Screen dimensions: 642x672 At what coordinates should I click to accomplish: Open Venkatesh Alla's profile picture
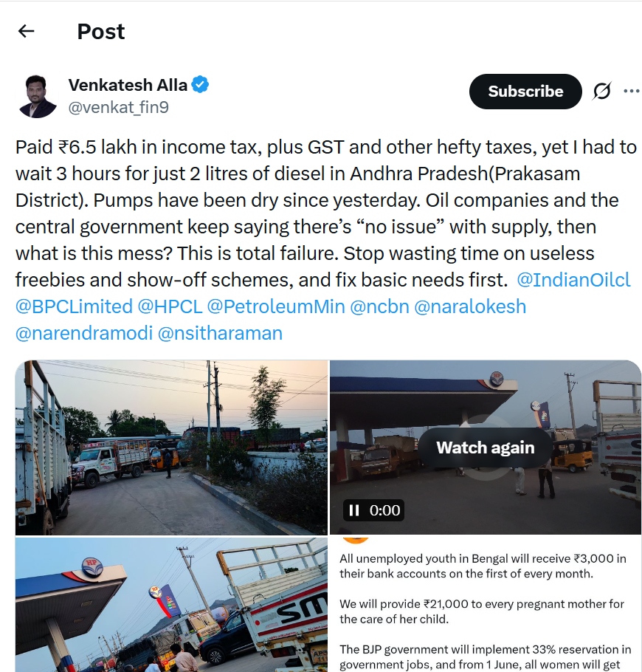[38, 96]
